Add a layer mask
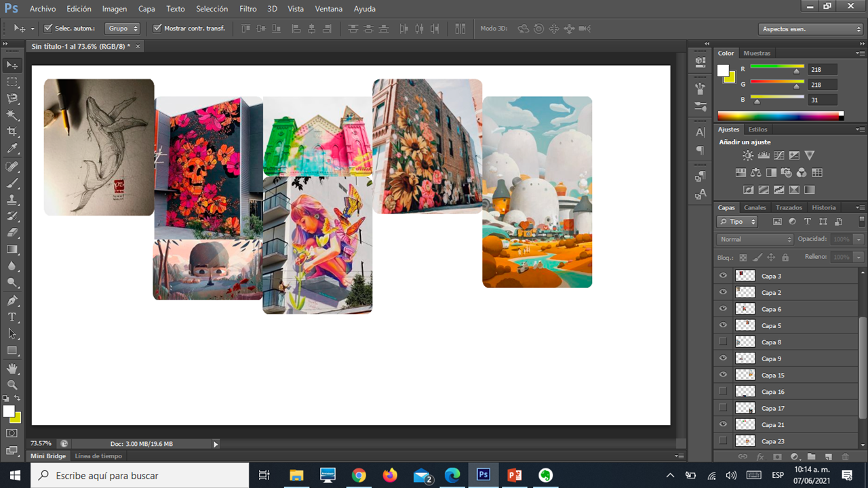The image size is (868, 488). click(777, 457)
